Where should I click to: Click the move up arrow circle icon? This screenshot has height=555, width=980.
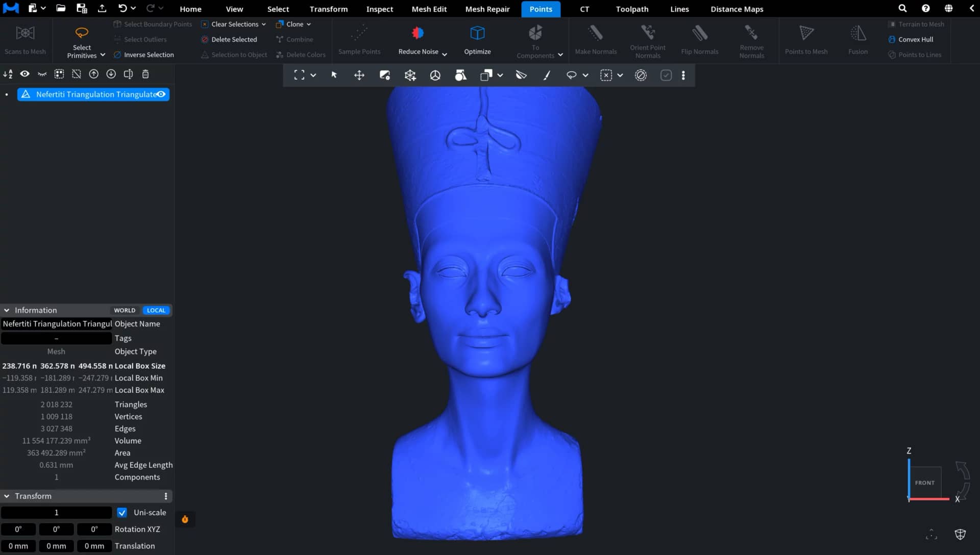pyautogui.click(x=94, y=74)
